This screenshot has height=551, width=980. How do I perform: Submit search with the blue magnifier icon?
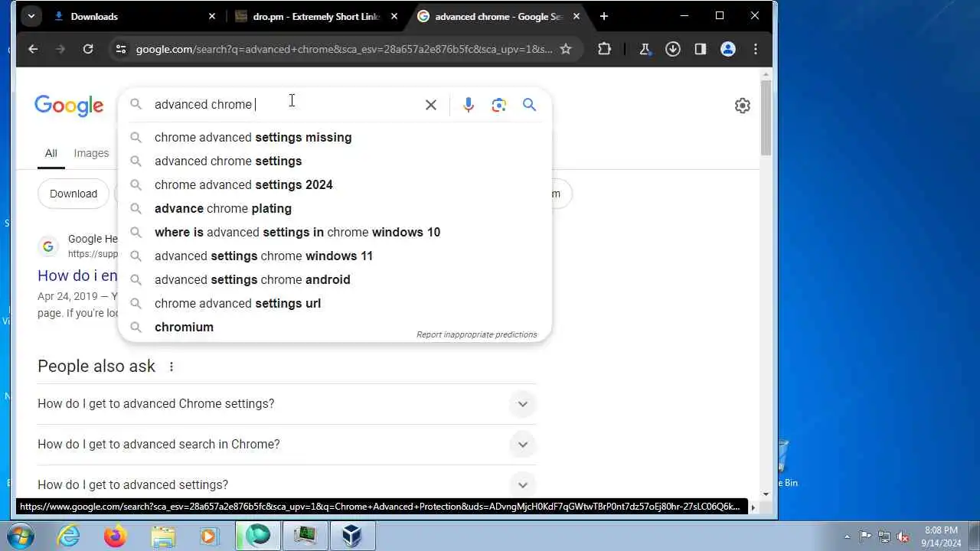(529, 105)
